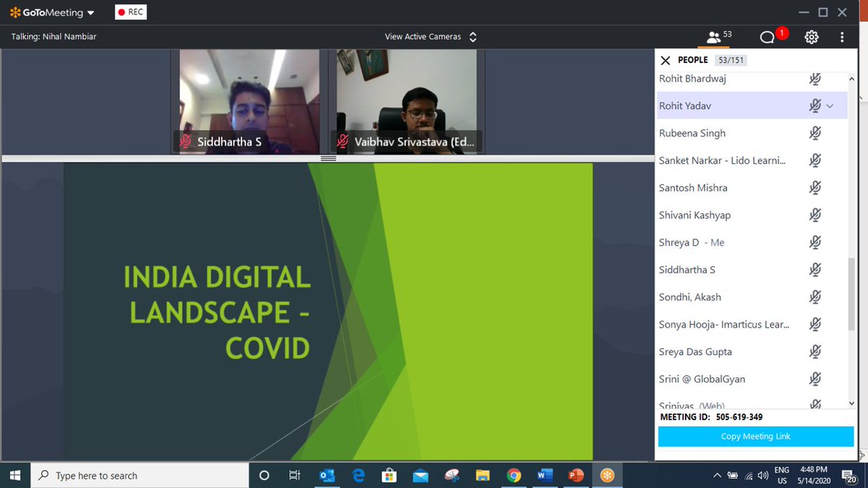Open Windows notification center
Image resolution: width=868 pixels, height=488 pixels.
tap(849, 475)
